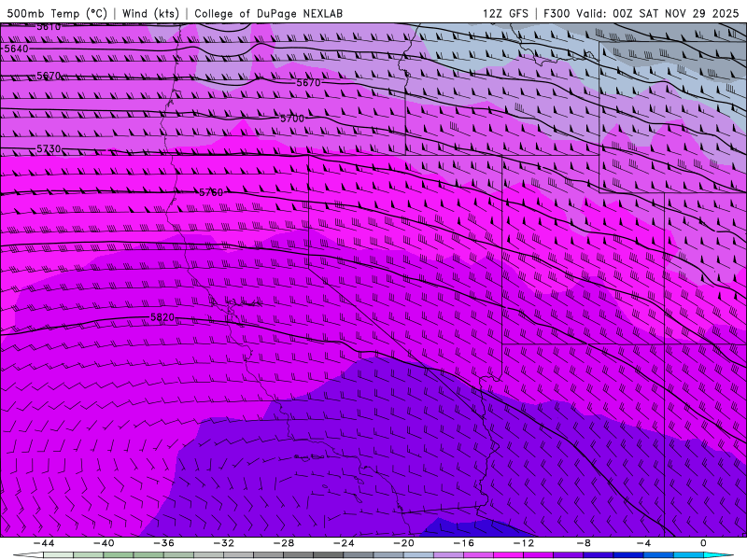Image resolution: width=747 pixels, height=560 pixels.
Task: Click the -12 colorbar tick label
Action: (524, 543)
